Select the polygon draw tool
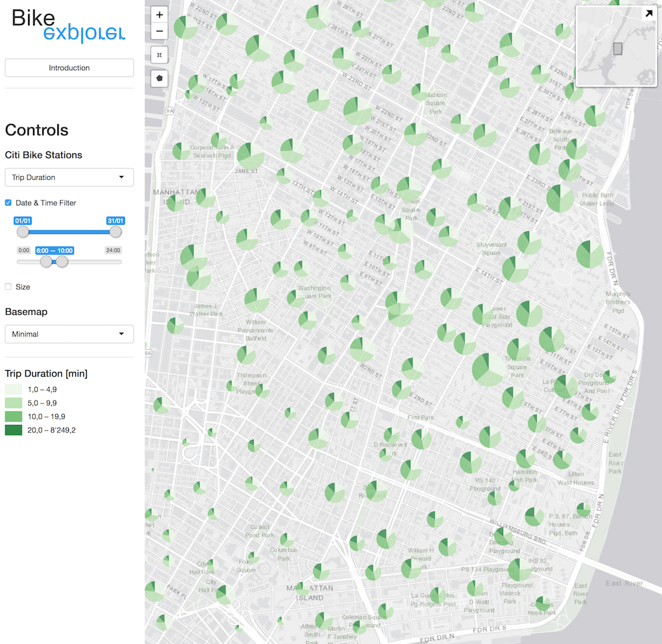Viewport: 662px width, 644px height. [159, 78]
